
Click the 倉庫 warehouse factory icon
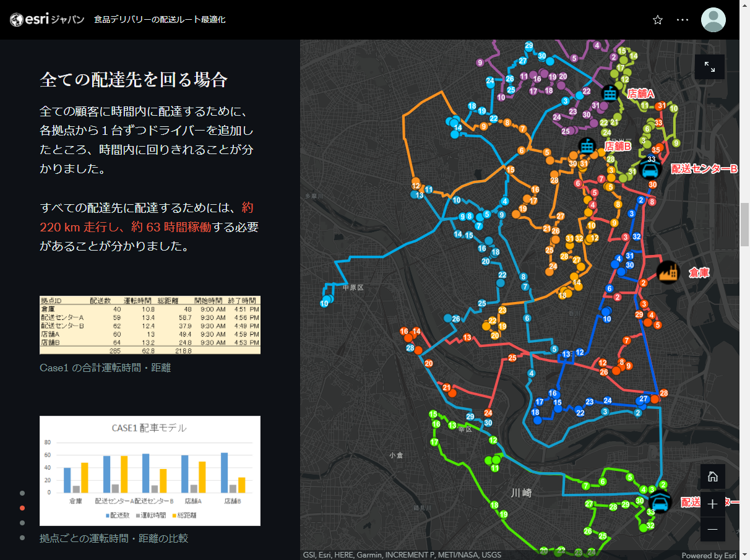pos(668,272)
